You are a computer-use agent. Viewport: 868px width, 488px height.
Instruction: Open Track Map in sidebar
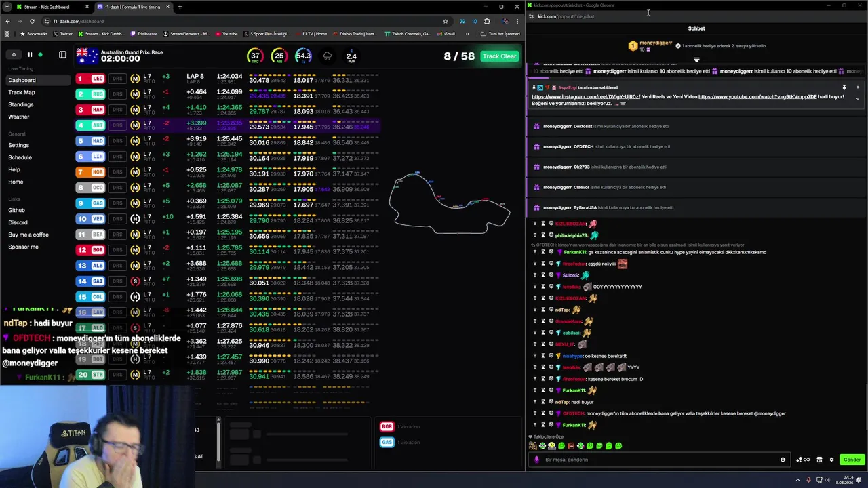coord(21,92)
